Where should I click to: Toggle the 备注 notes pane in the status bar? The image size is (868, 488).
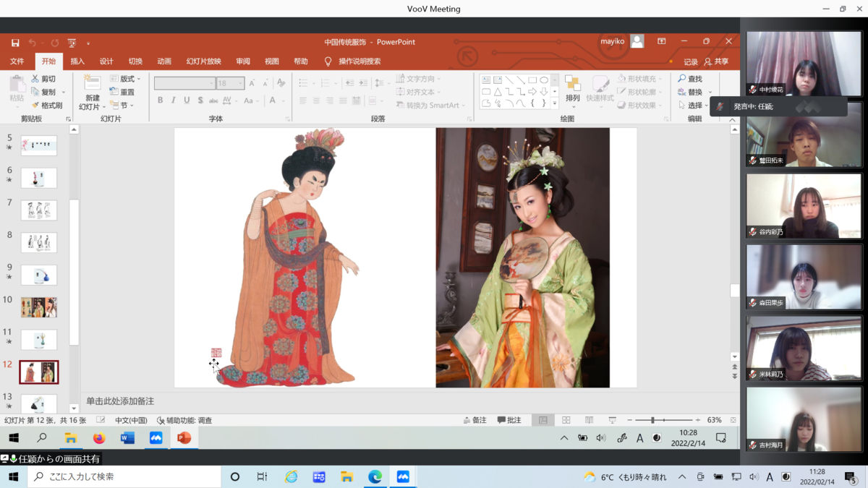(475, 420)
